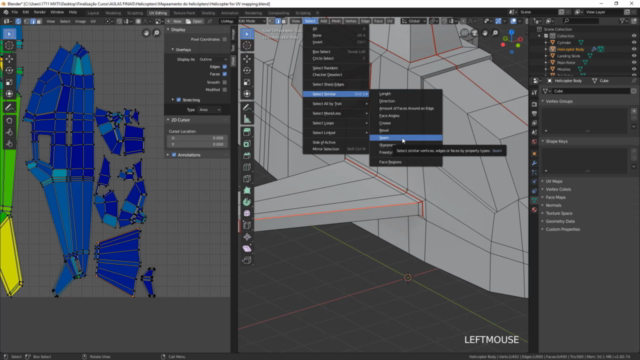Disable the Stretching checkbox
The height and width of the screenshot is (360, 640).
(178, 100)
